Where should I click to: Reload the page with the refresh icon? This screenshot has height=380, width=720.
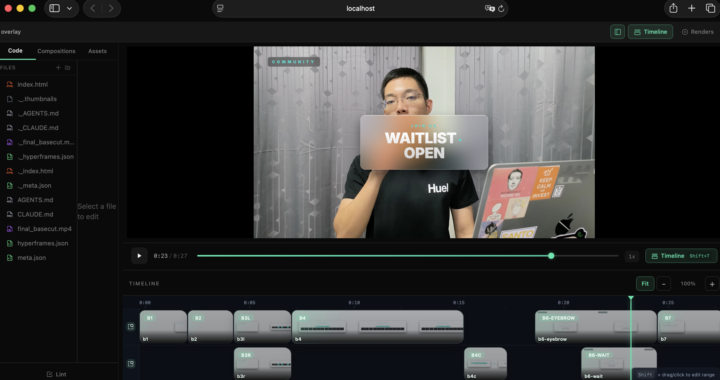pyautogui.click(x=501, y=8)
